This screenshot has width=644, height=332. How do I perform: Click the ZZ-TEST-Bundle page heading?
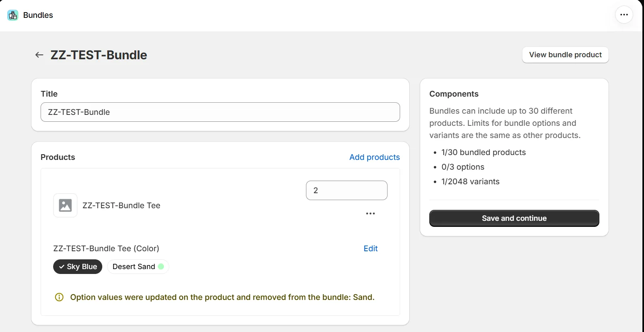[x=99, y=55]
